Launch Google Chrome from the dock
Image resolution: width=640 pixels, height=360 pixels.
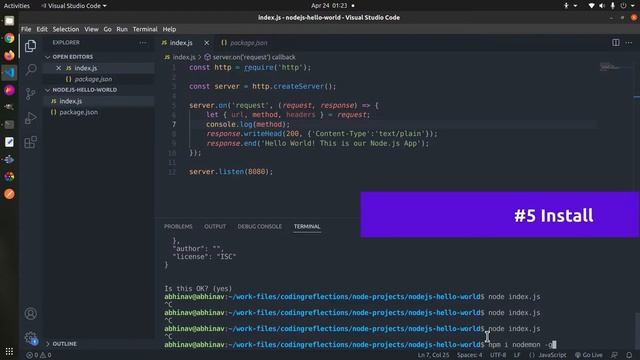[x=9, y=38]
